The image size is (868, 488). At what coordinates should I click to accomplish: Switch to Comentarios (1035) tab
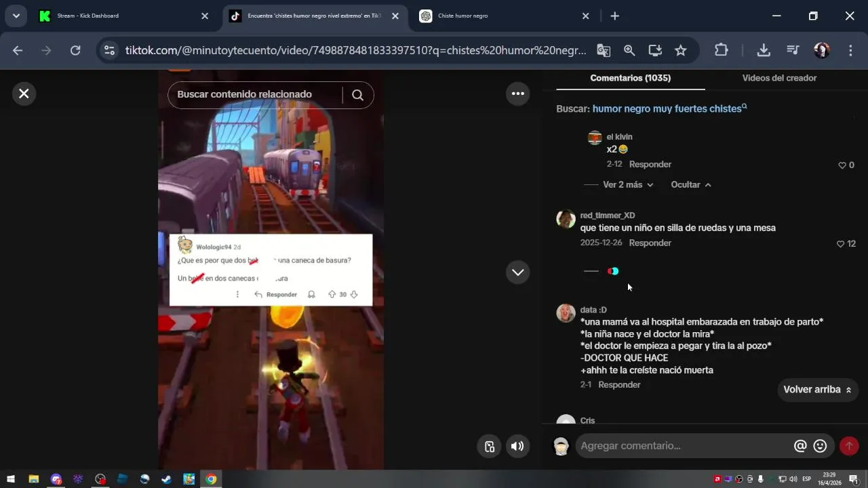[x=631, y=78]
